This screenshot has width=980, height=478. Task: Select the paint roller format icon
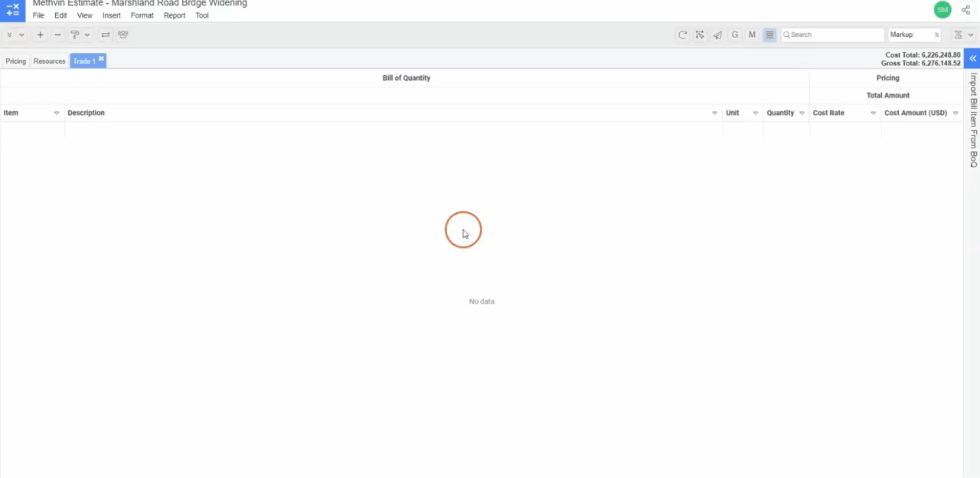click(75, 35)
